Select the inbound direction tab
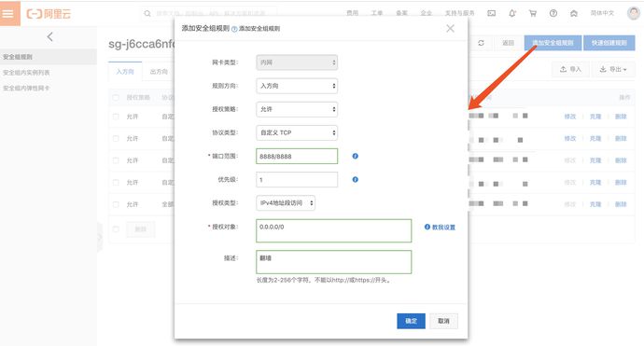Viewport: 644px width, 346px height. [125, 72]
